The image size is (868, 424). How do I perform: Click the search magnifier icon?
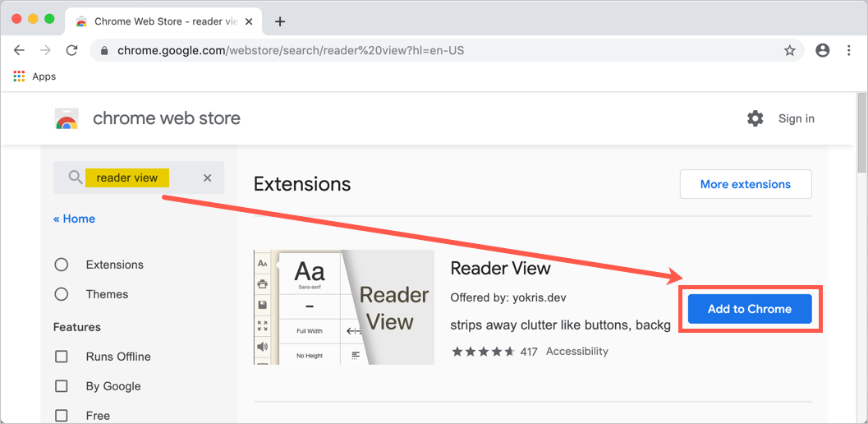[x=76, y=177]
